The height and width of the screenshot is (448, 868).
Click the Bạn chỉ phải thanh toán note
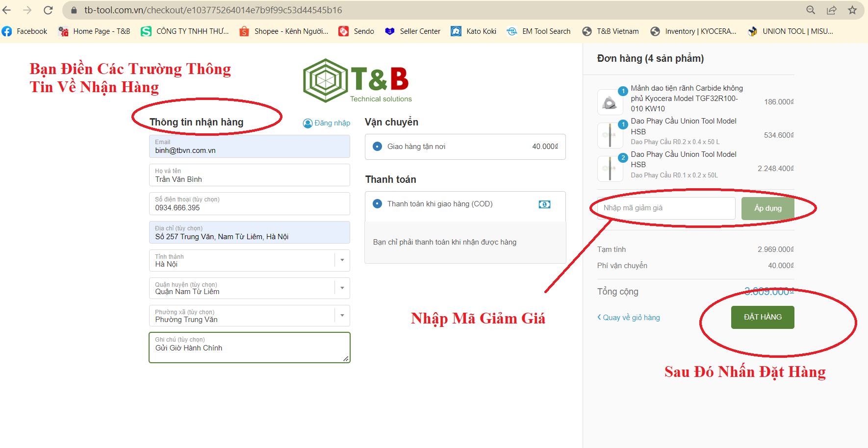[445, 242]
